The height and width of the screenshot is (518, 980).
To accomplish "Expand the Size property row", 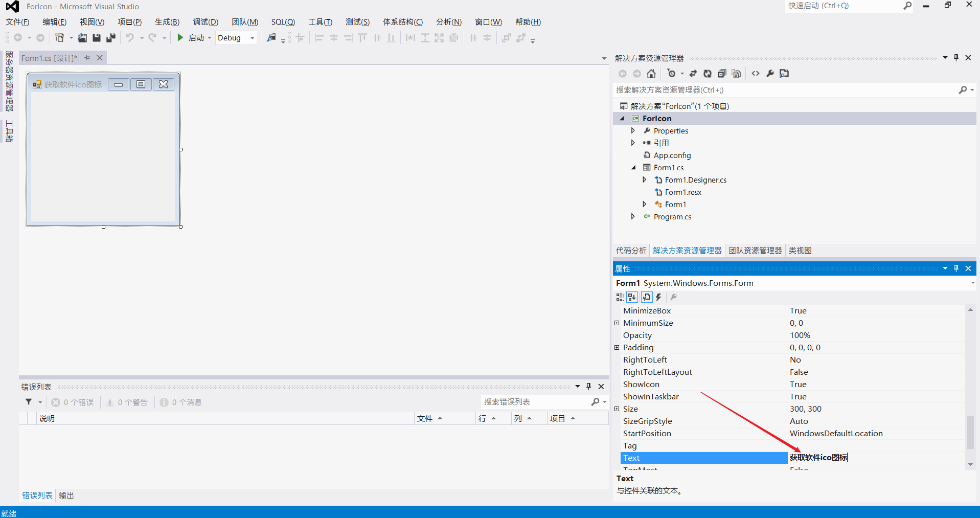I will click(x=617, y=409).
